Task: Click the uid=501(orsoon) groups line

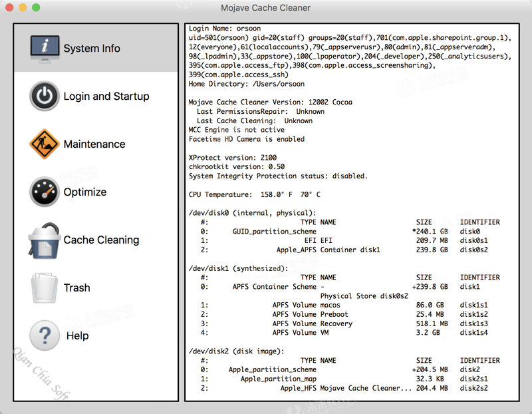Action: click(350, 38)
